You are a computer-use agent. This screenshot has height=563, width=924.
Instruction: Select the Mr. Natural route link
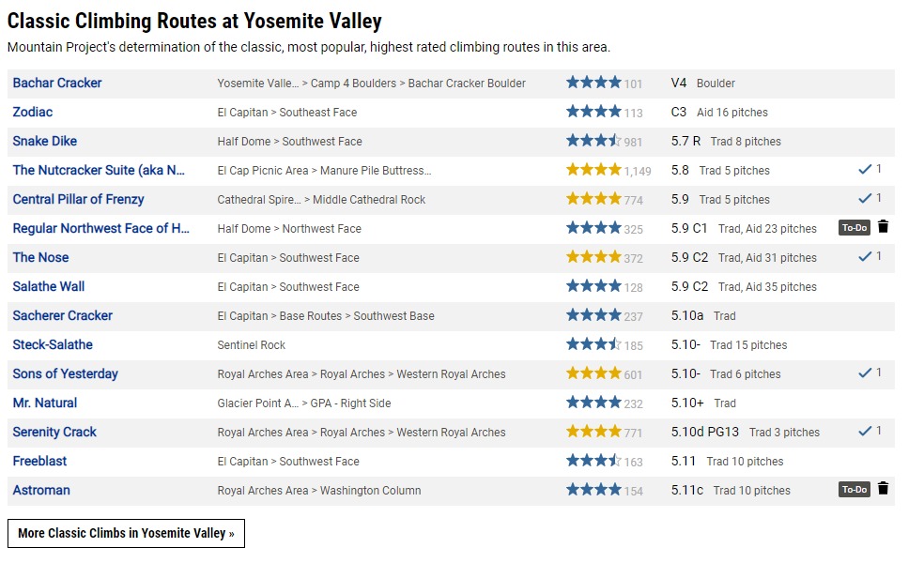45,403
